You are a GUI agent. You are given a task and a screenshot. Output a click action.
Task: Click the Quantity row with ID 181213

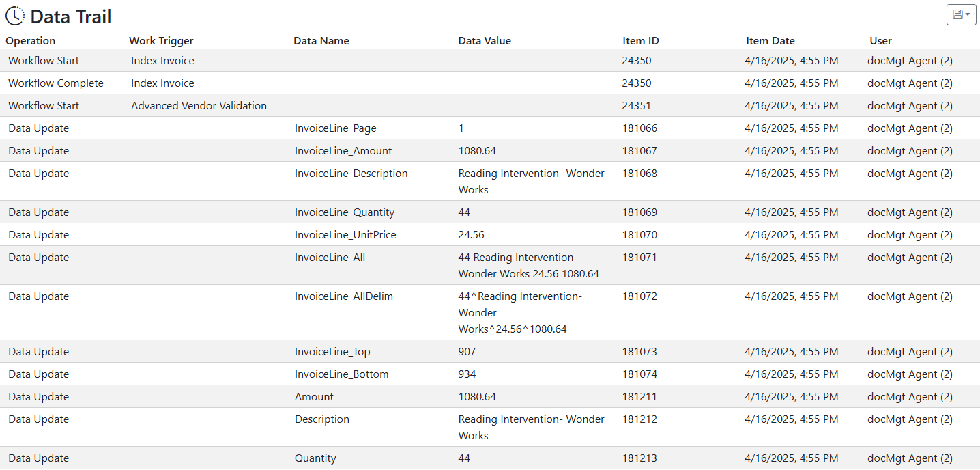[490, 458]
